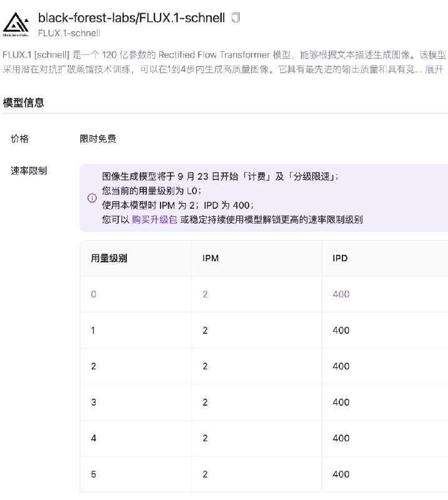This screenshot has width=448, height=500.
Task: Click the IPD 400 in level 5 row
Action: click(341, 474)
